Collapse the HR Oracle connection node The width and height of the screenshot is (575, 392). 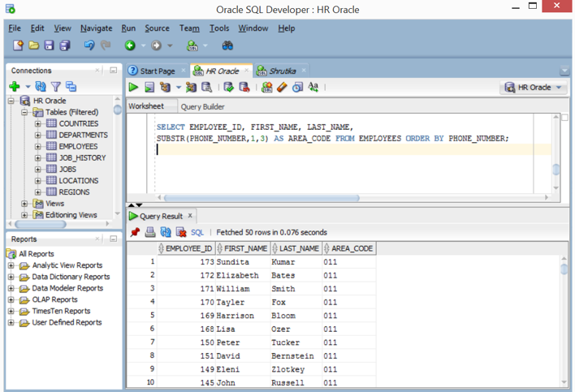pyautogui.click(x=11, y=101)
